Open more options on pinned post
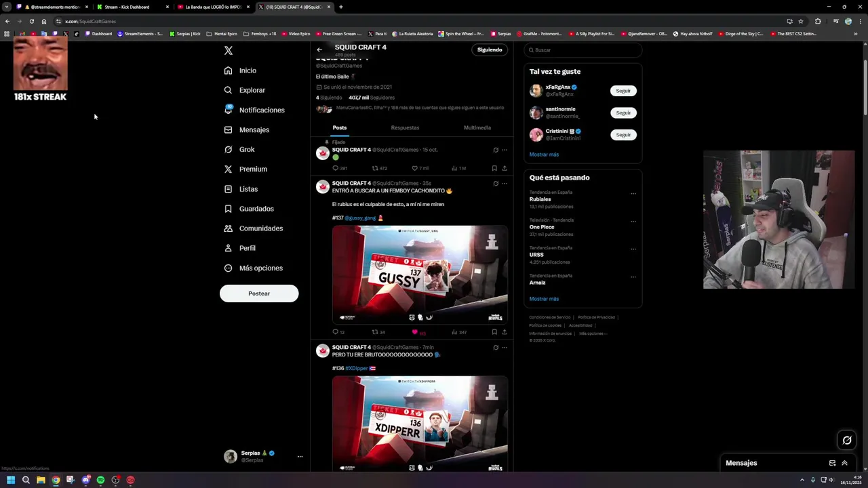This screenshot has width=868, height=488. pyautogui.click(x=505, y=150)
